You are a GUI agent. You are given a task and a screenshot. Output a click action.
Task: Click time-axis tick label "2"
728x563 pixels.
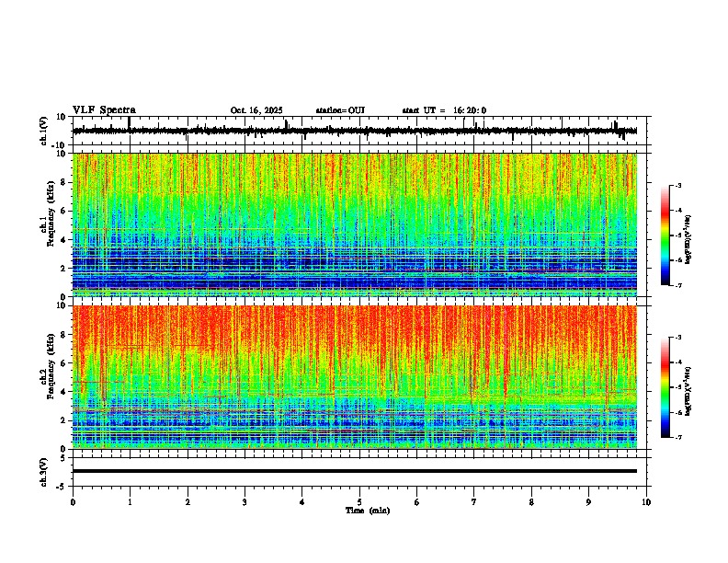188,502
